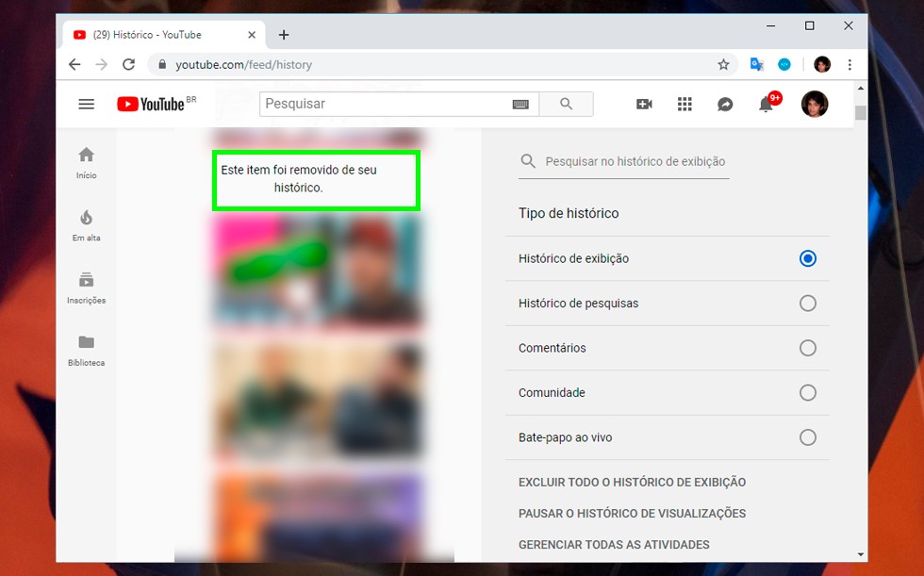The image size is (924, 576).
Task: Click the YouTube logo
Action: pyautogui.click(x=151, y=105)
